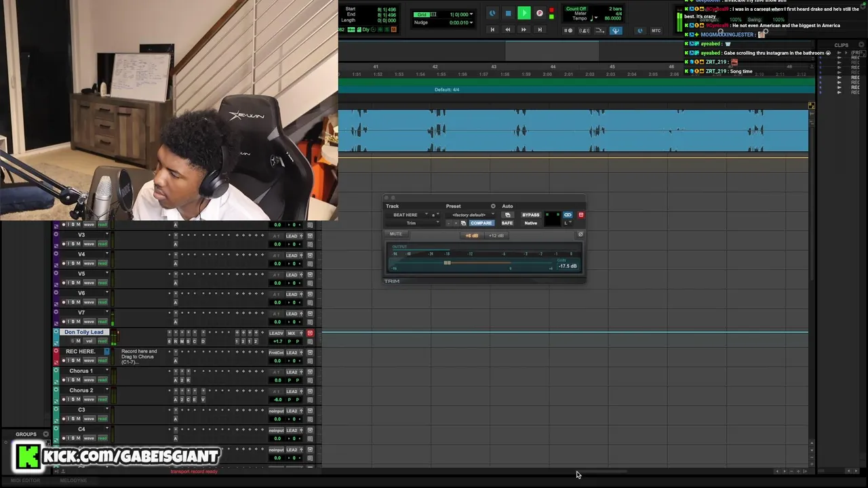Open plugin automation enable icon under Auto
This screenshot has width=868, height=488.
[507, 215]
